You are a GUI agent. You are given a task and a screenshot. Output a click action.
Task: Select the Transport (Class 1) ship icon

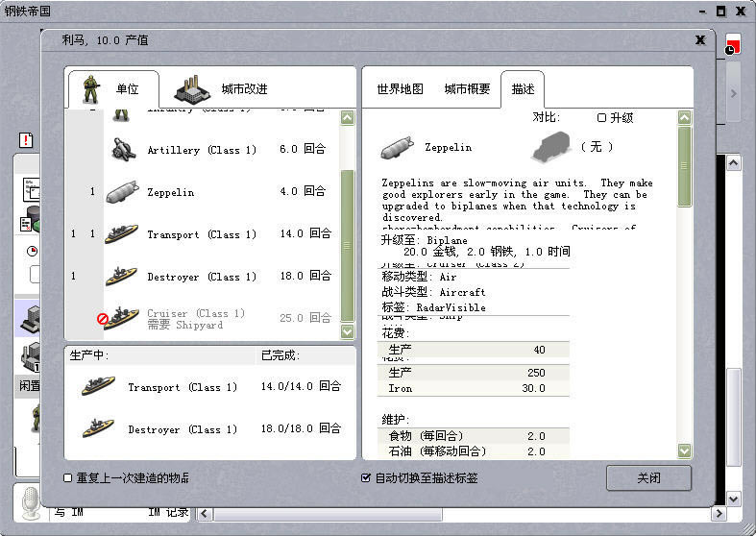coord(122,234)
